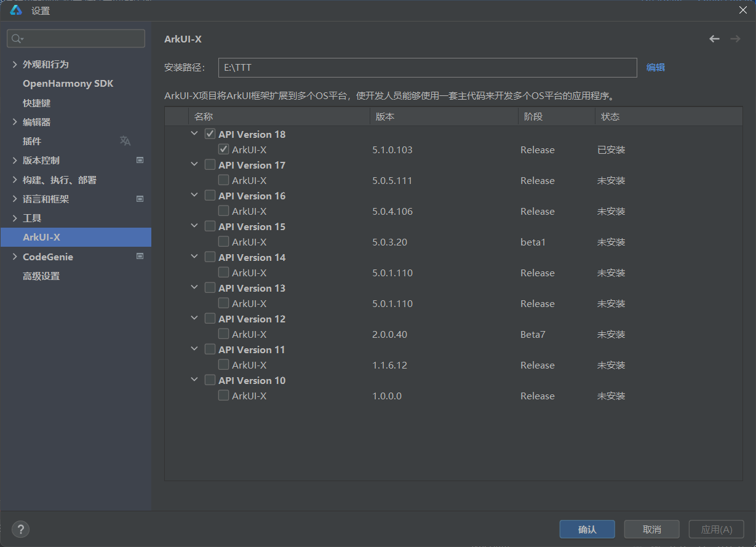Expand the 构建、执行、部署 sidebar chevron
Screen dimensions: 756x547
pyautogui.click(x=15, y=180)
